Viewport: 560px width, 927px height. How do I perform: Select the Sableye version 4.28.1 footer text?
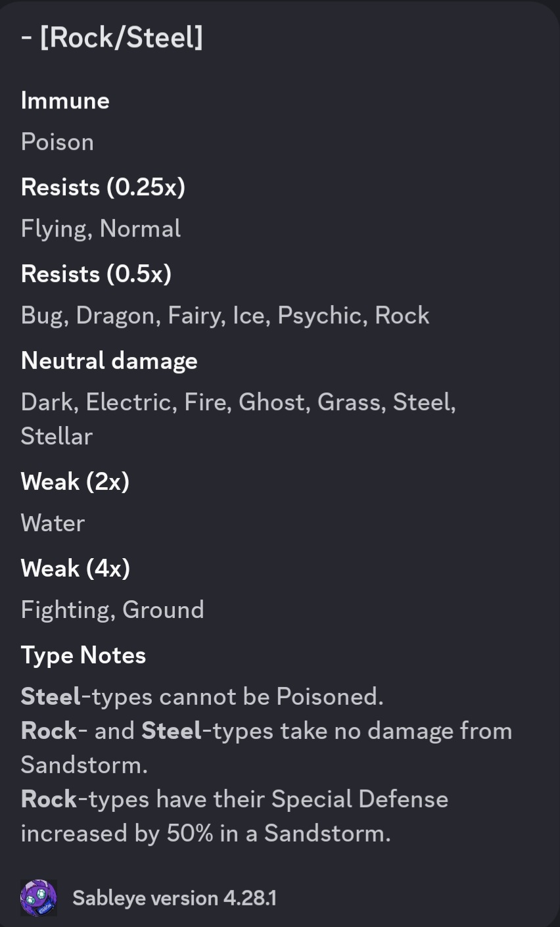point(174,898)
